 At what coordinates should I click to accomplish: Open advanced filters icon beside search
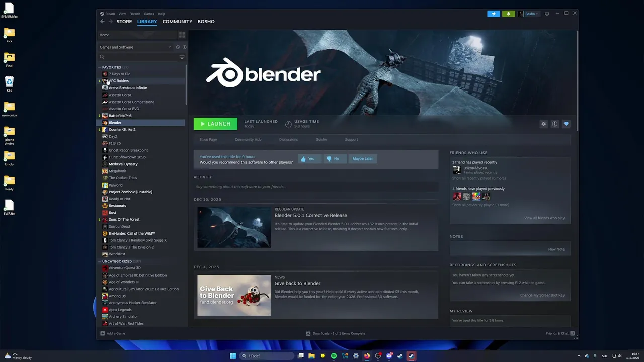coord(182,57)
